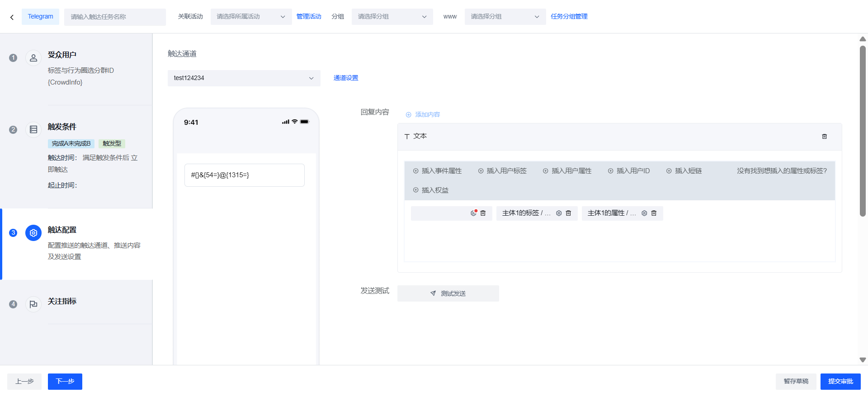Open the 通道设置 link
Image resolution: width=868 pixels, height=397 pixels.
(345, 78)
